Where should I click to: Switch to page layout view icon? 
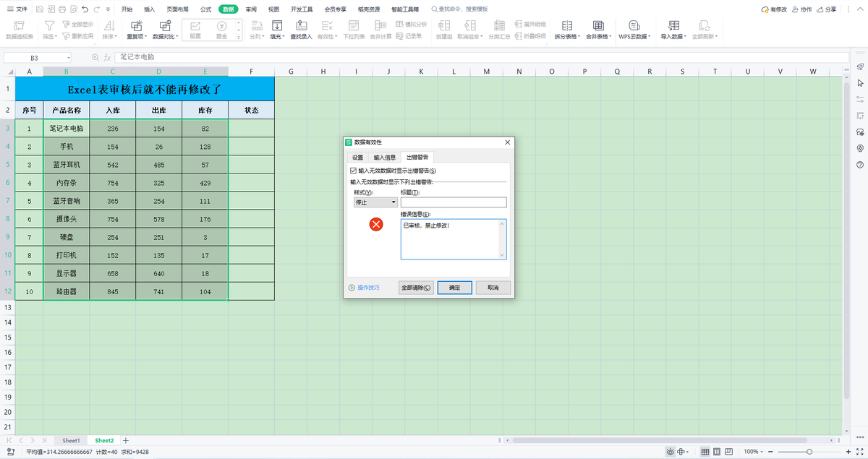pos(718,451)
